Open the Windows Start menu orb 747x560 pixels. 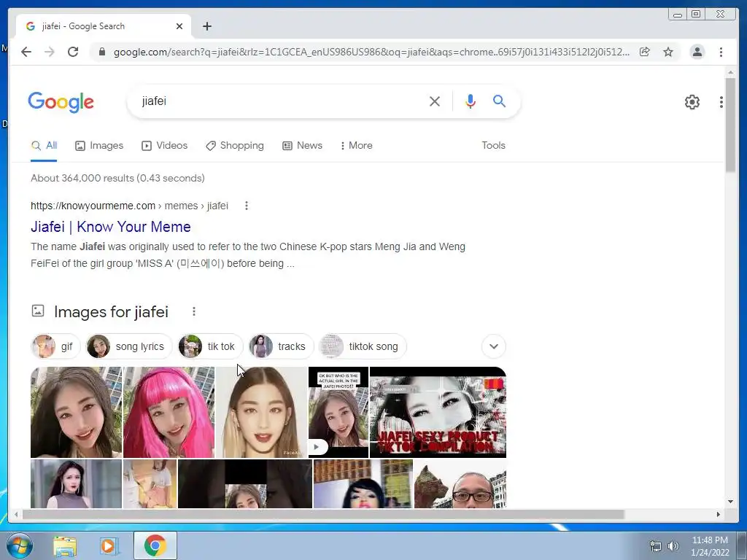point(20,545)
